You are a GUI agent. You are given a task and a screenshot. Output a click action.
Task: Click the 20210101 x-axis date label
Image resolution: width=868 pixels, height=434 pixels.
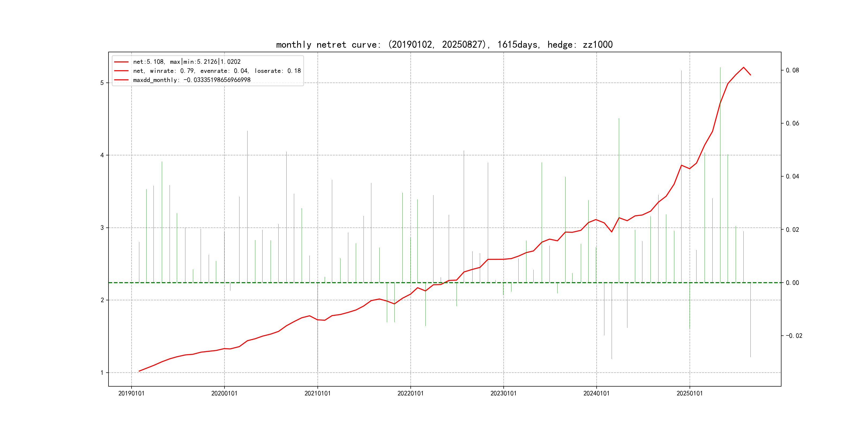pyautogui.click(x=317, y=394)
